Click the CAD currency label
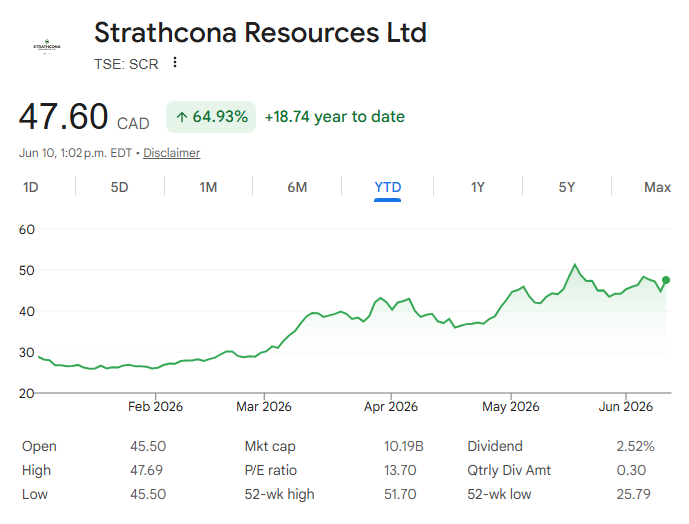The width and height of the screenshot is (689, 524). click(x=133, y=124)
